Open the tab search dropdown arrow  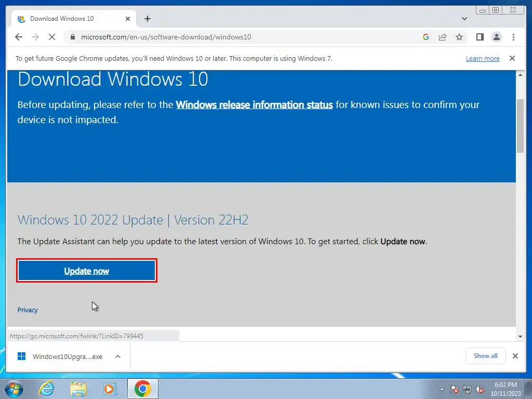click(x=464, y=19)
